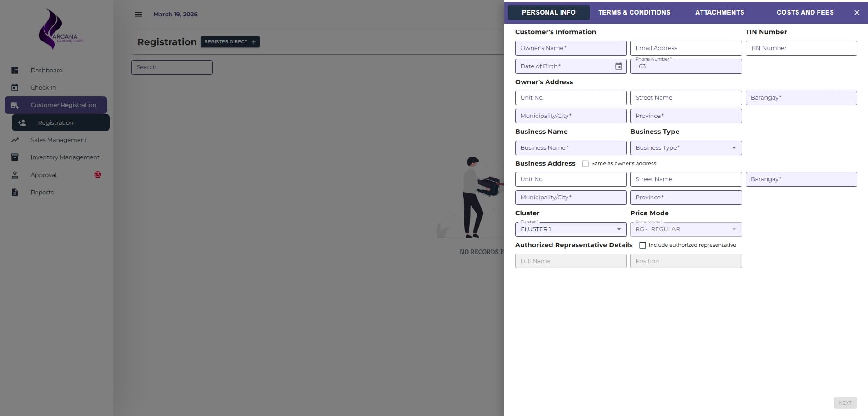Viewport: 868px width, 416px height.
Task: Toggle the hamburger menu icon
Action: coord(138,14)
